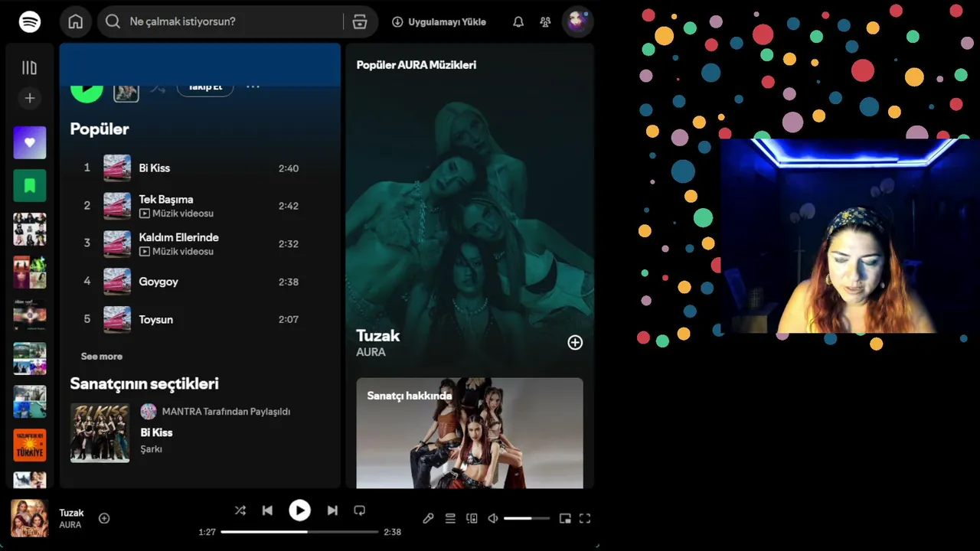Open the Popüler AURA Müzikleri header link

pos(416,65)
